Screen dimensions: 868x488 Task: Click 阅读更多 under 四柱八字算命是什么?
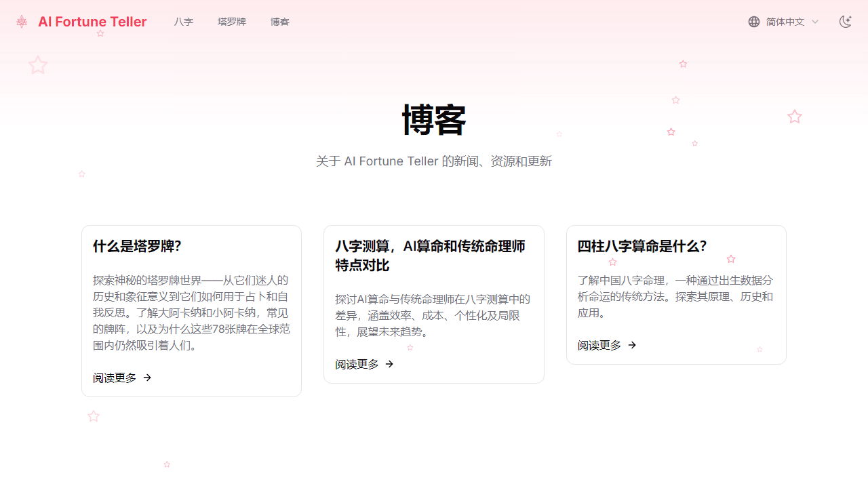point(599,345)
